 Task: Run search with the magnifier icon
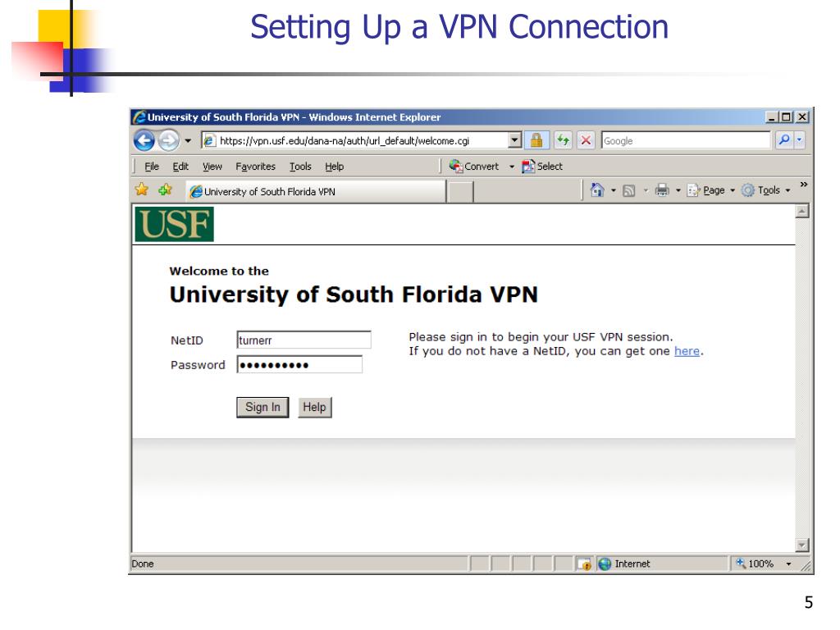[x=784, y=140]
